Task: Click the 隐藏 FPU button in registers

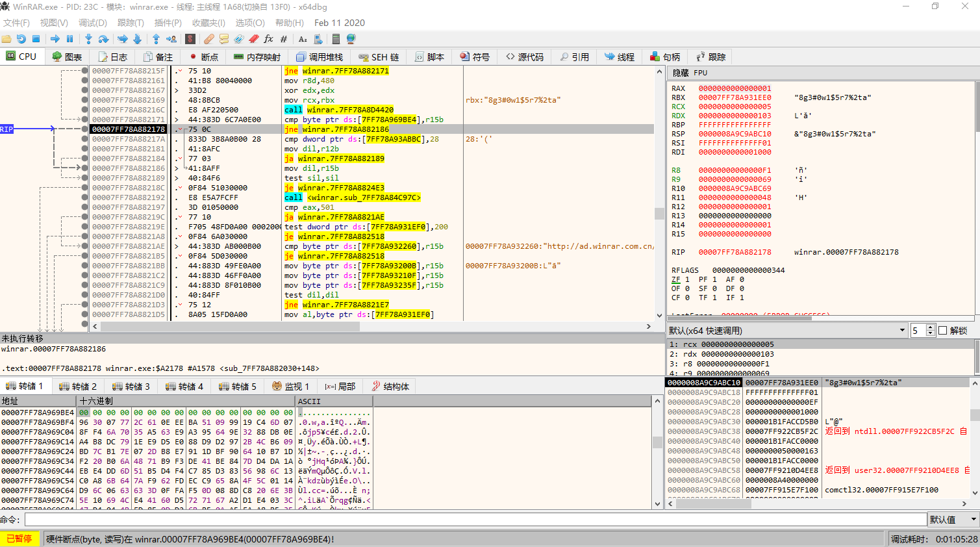Action: 690,73
